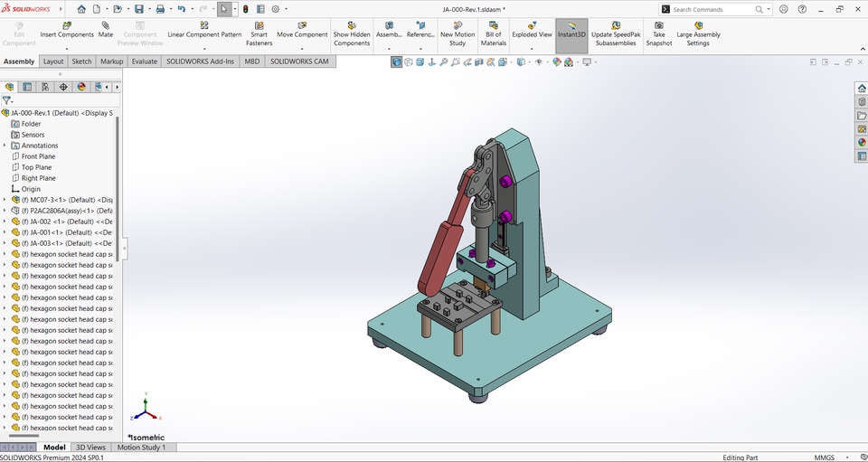Open the user Login account icon
868x462 pixels.
click(784, 9)
